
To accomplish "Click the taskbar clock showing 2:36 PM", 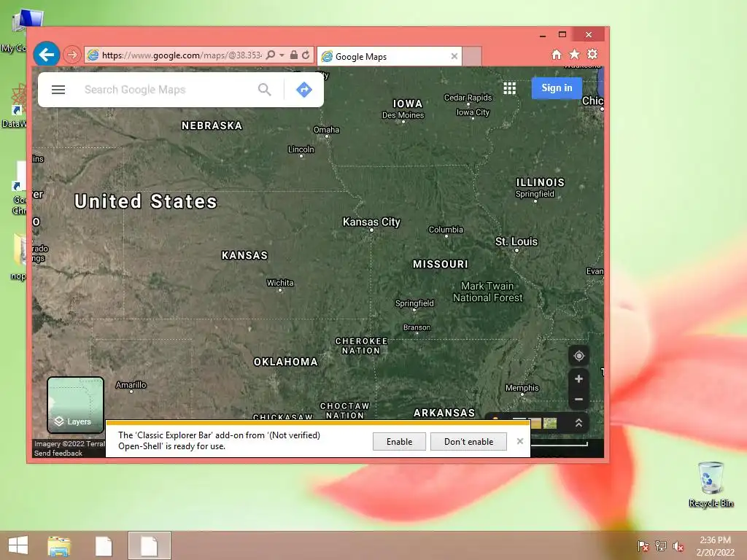I will pos(715,546).
